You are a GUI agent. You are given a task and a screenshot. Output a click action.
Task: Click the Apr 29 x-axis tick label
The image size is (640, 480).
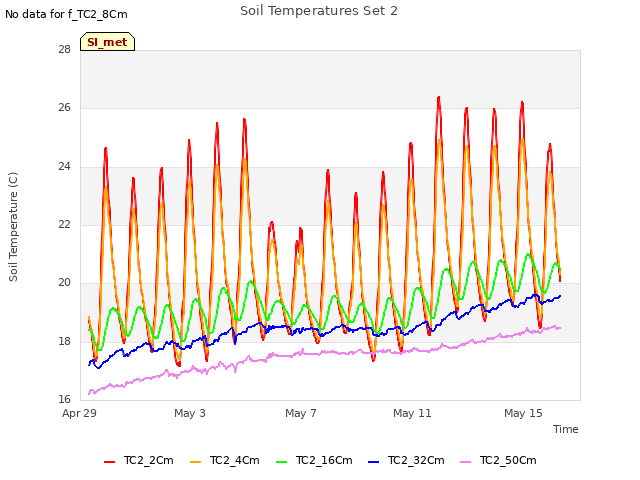click(79, 413)
